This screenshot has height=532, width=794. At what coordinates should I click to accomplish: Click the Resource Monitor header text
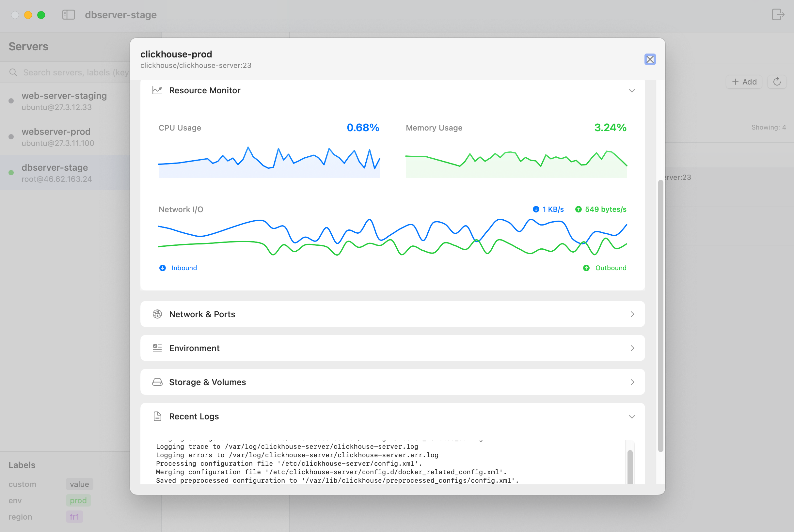(x=205, y=90)
